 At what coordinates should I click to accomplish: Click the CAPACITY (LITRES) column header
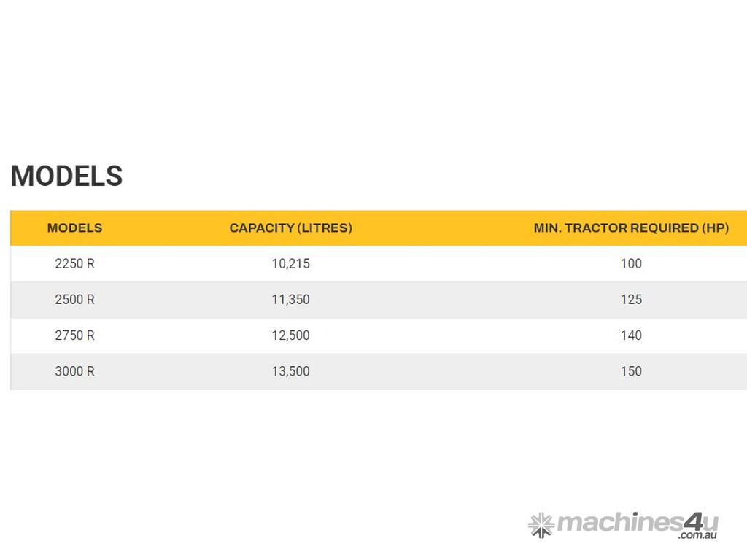point(290,228)
